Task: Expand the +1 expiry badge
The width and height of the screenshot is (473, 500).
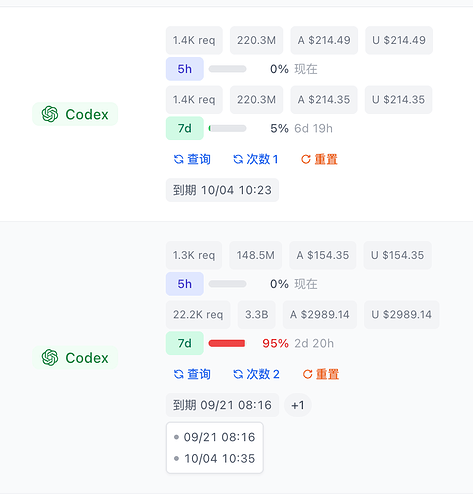Action: [x=298, y=405]
